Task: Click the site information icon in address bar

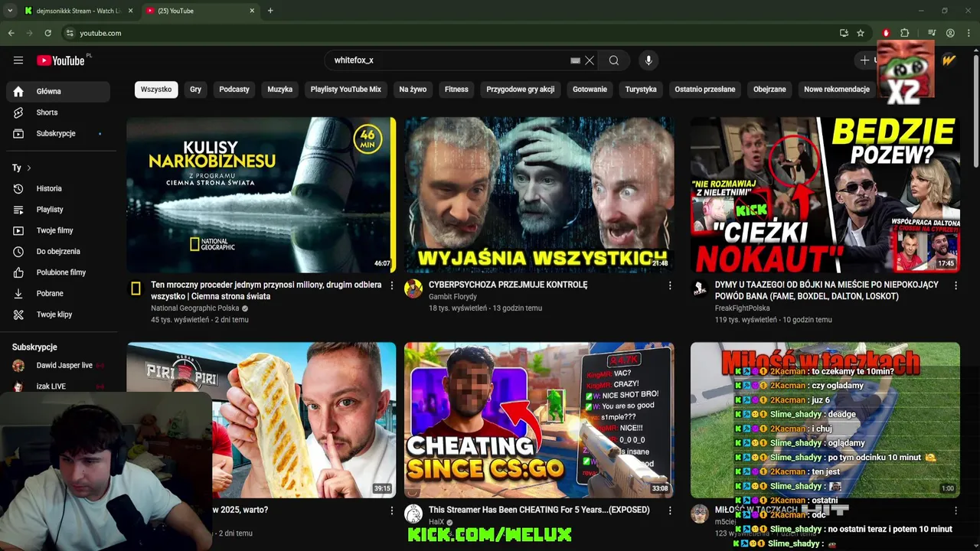Action: tap(70, 33)
